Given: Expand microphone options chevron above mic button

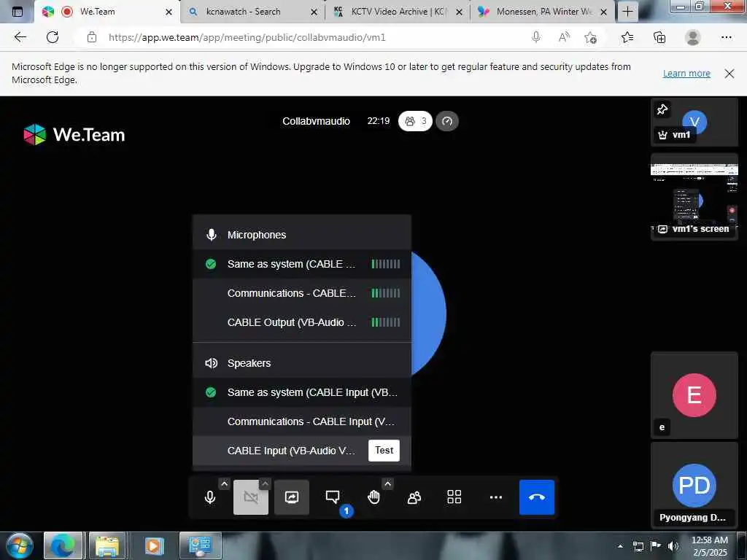Looking at the screenshot, I should [x=225, y=484].
